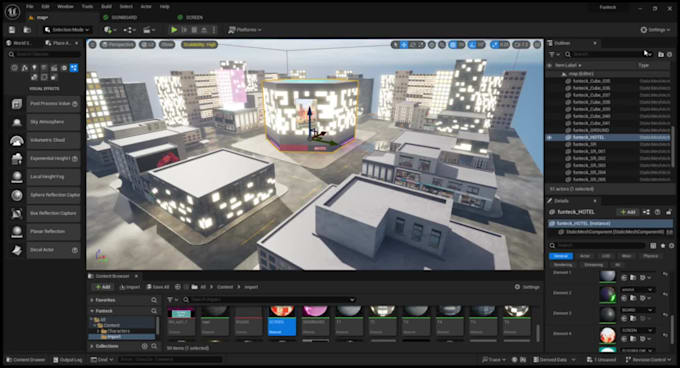Screen dimensions: 680x368
Task: Open the Show flags button in viewport
Action: tap(167, 45)
